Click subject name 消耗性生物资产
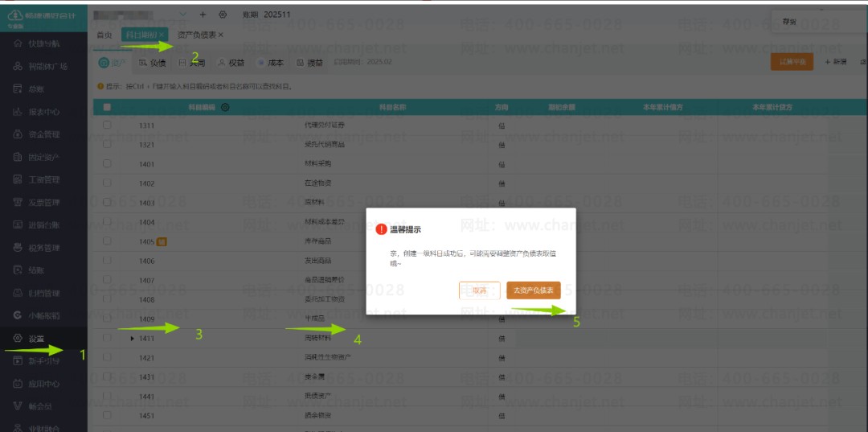 [328, 357]
